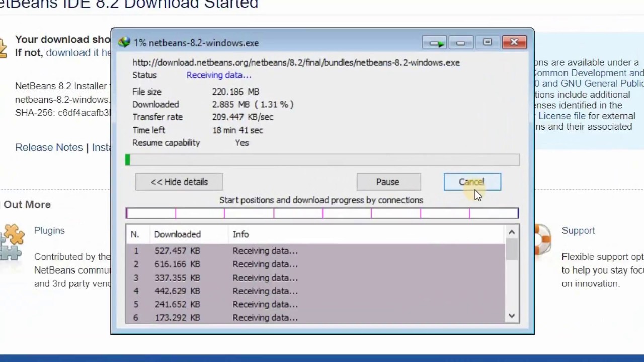
Task: Select connection row 337.355 KB
Action: coord(315,278)
